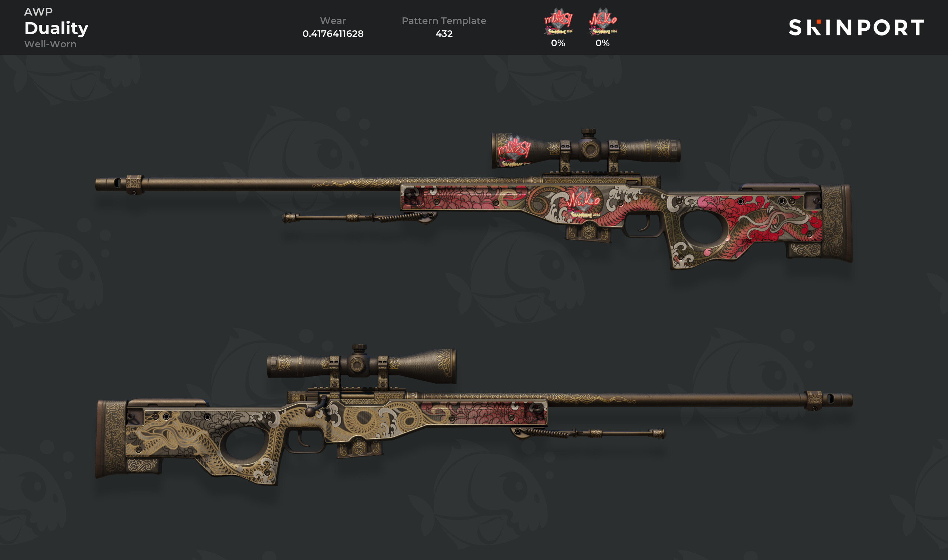
Task: Click the red accent in Skinport's K
Action: (x=819, y=22)
